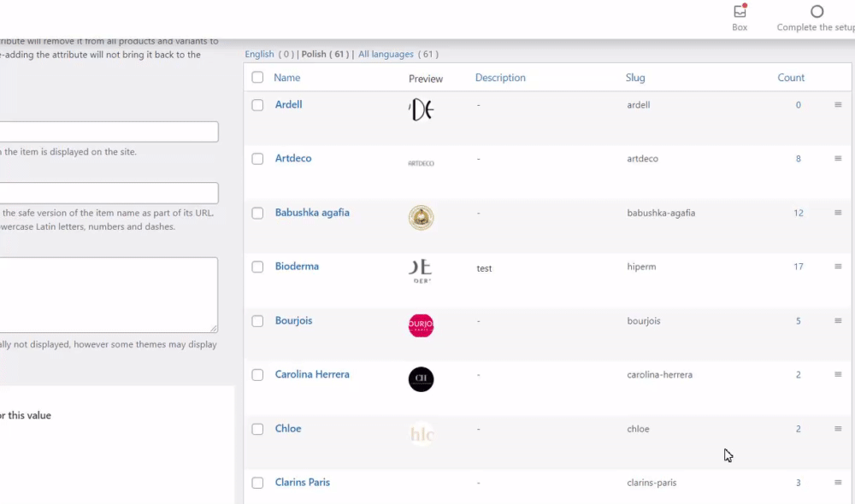The width and height of the screenshot is (855, 504).
Task: Open the Clarins Paris count of 3
Action: 799,483
